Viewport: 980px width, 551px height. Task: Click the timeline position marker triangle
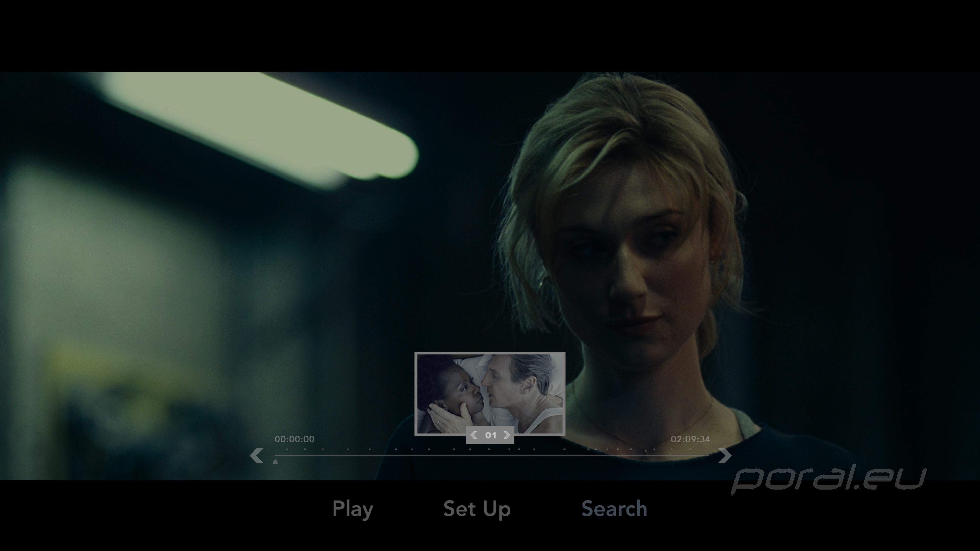click(x=275, y=461)
